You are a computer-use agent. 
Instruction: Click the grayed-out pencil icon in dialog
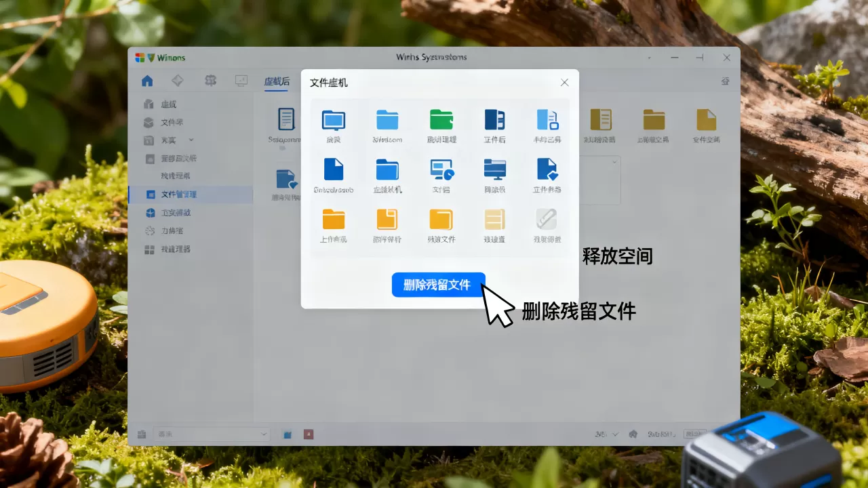coord(547,219)
